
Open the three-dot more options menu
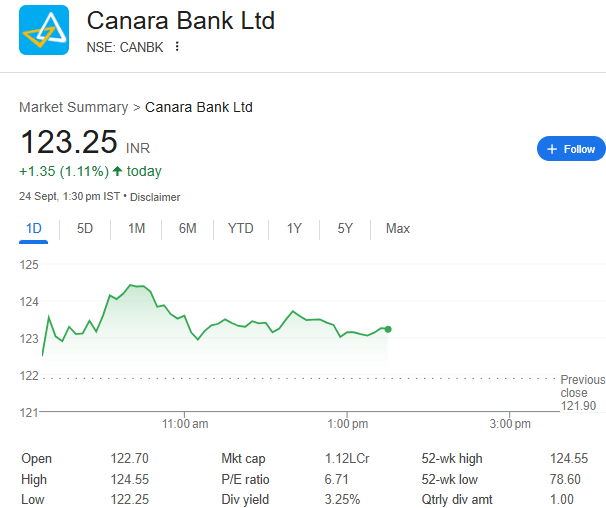(178, 46)
